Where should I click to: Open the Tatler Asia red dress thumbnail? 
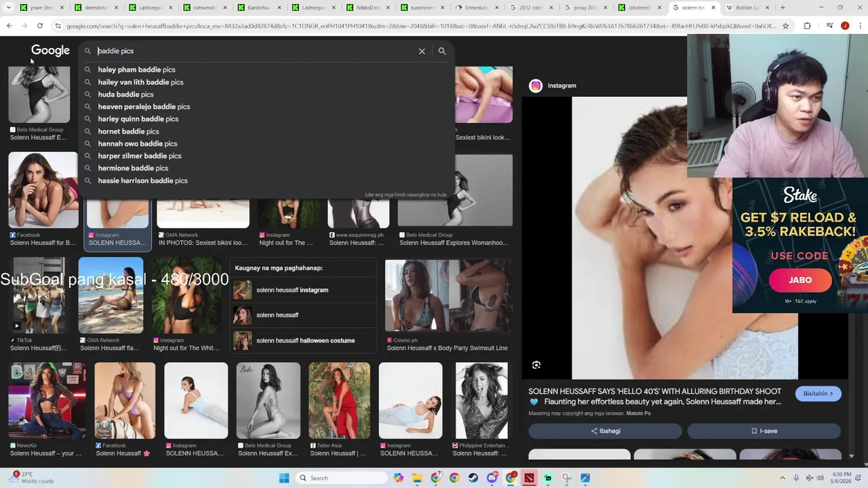(x=339, y=401)
